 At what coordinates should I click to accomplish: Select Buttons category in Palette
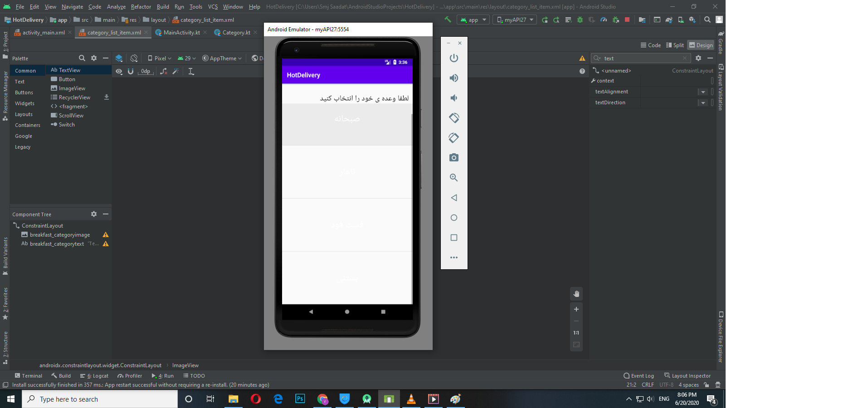(24, 92)
